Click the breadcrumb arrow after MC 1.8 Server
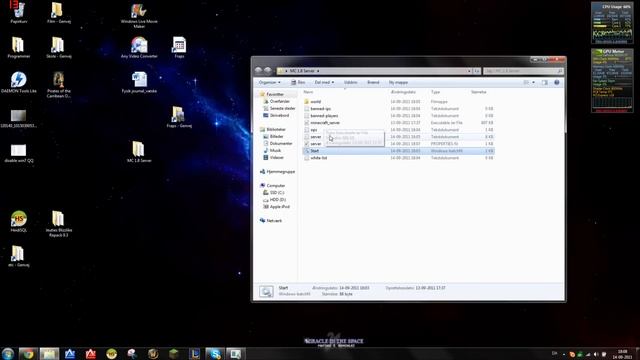The width and height of the screenshot is (640, 360). [318, 71]
